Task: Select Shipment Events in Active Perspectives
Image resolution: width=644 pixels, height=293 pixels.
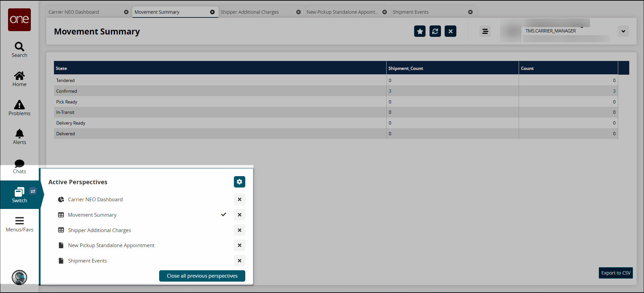Action: click(87, 261)
